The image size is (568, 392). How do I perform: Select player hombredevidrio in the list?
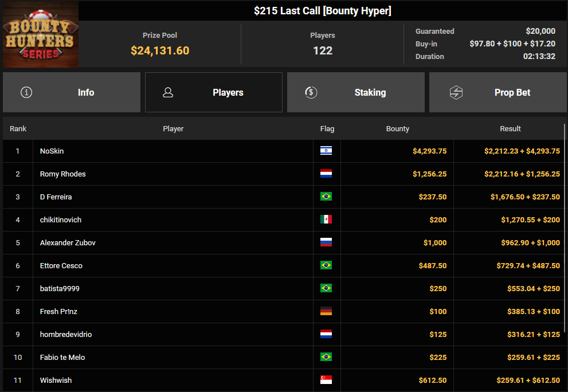66,335
